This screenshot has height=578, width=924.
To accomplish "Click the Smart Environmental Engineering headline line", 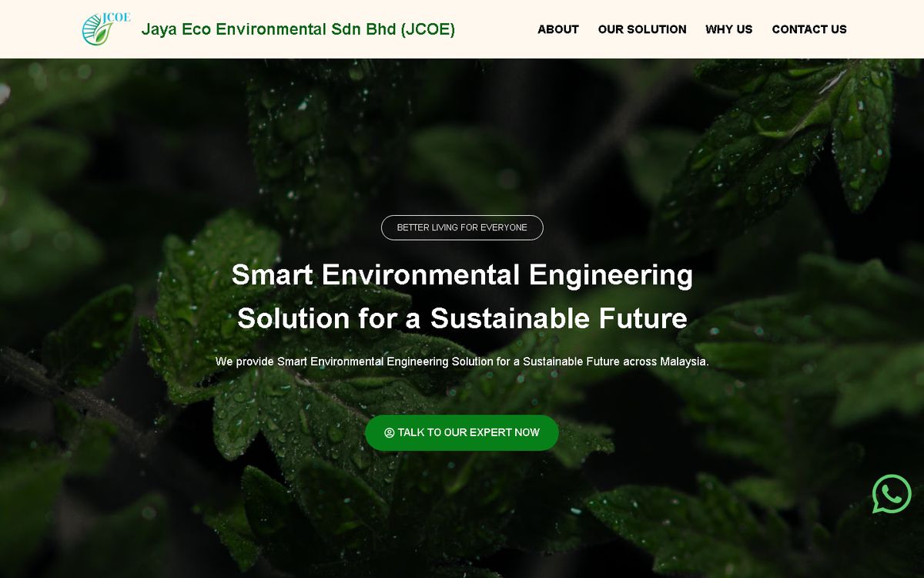I will pos(462,274).
